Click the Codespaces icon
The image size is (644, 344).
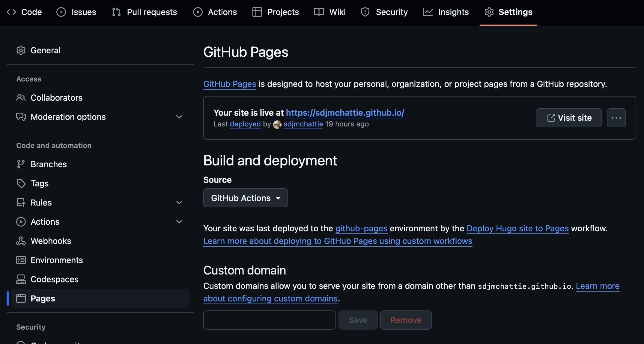point(21,279)
